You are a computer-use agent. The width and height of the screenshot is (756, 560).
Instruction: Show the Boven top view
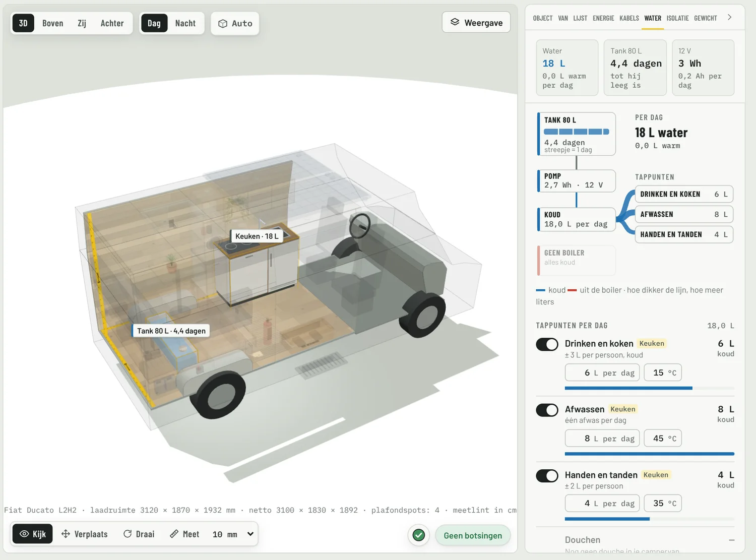click(x=53, y=23)
